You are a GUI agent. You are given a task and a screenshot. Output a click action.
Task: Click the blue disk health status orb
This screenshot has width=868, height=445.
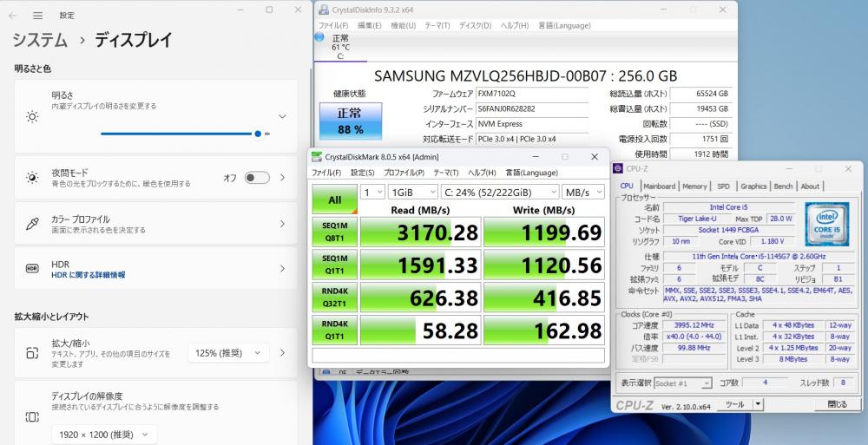click(x=319, y=37)
